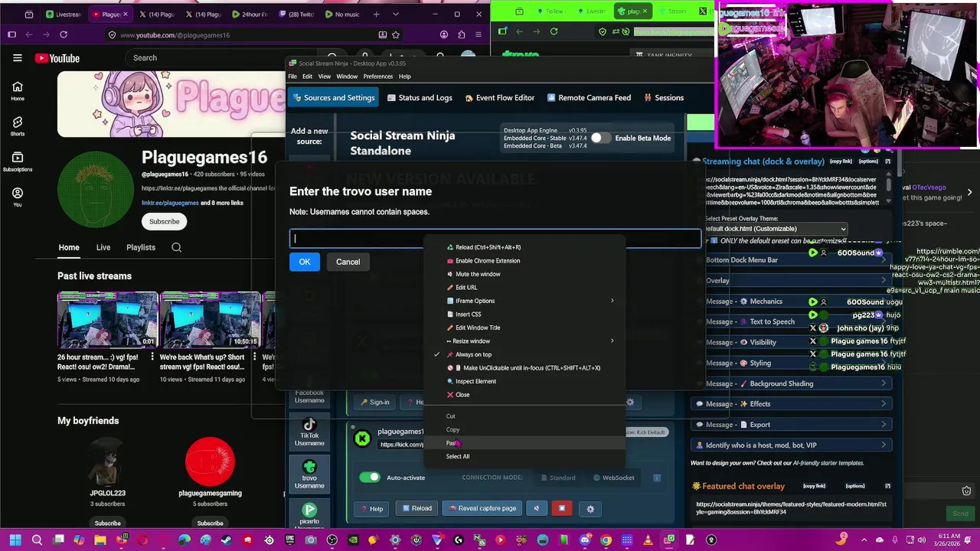The image size is (980, 551).
Task: Open Steam from the taskbar
Action: [x=226, y=540]
